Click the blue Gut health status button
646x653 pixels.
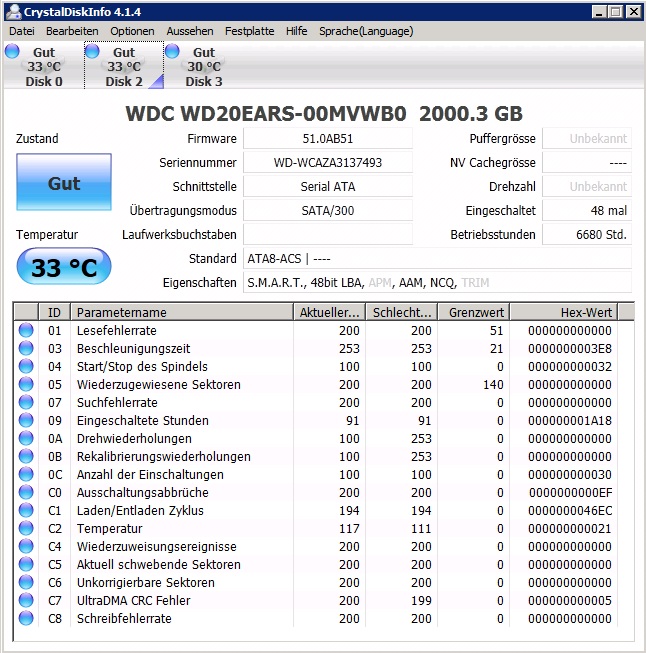click(x=64, y=182)
